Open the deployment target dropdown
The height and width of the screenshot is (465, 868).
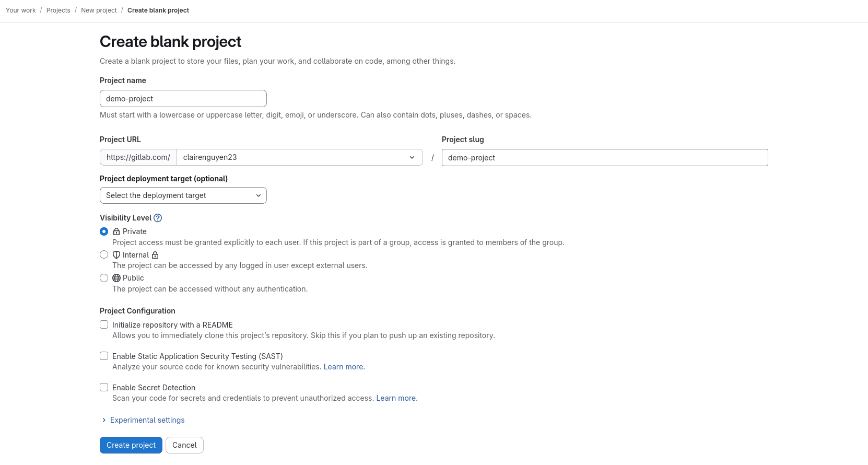183,195
